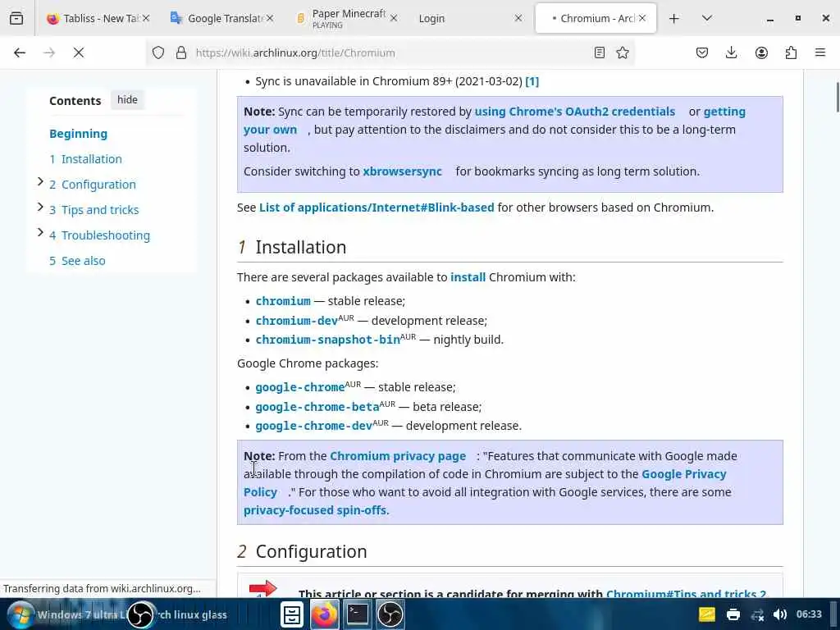This screenshot has width=840, height=630.
Task: Bookmark this page with star icon
Action: point(623,52)
